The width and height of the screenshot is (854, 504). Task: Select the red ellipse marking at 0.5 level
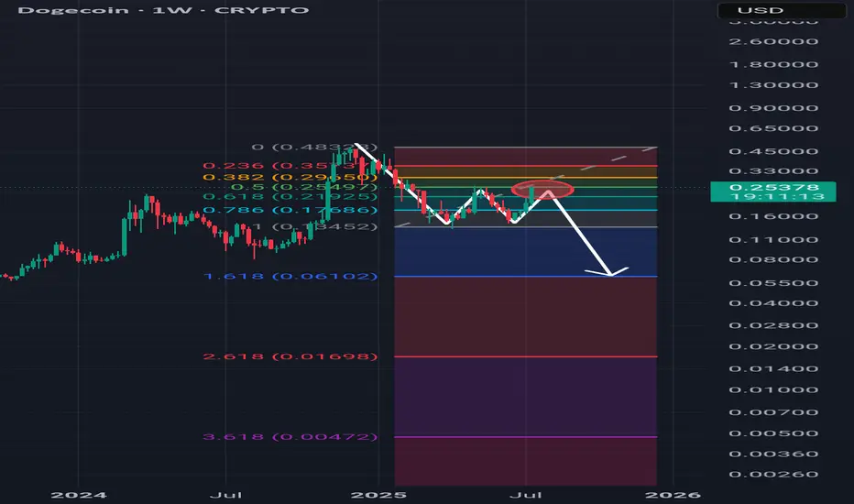click(542, 189)
